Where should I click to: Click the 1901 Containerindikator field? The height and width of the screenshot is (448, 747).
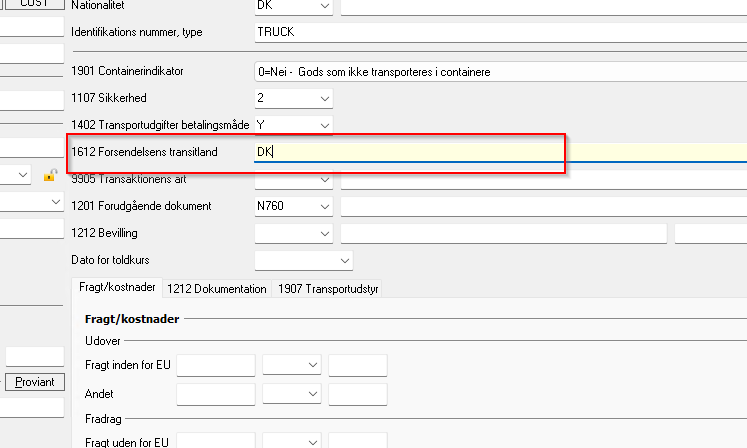(x=500, y=72)
